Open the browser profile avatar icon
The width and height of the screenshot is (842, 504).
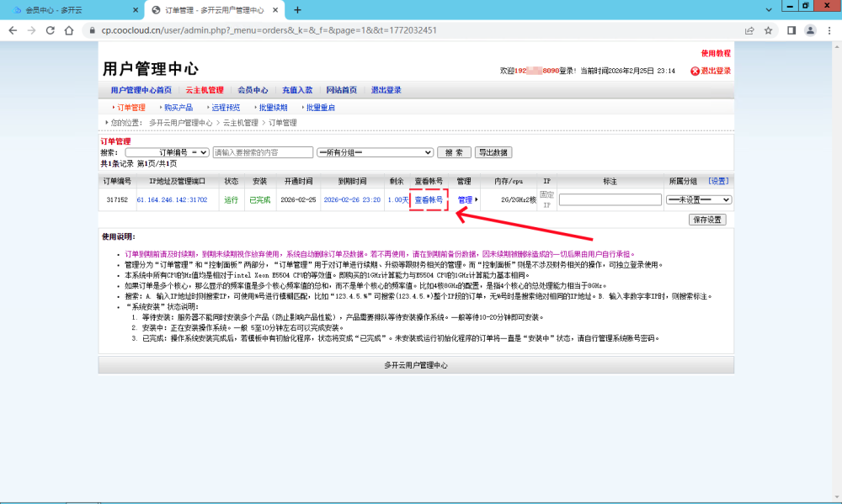point(810,30)
